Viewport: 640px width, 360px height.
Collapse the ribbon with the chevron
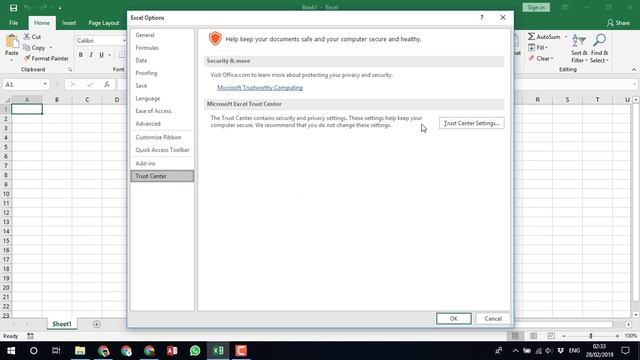634,70
